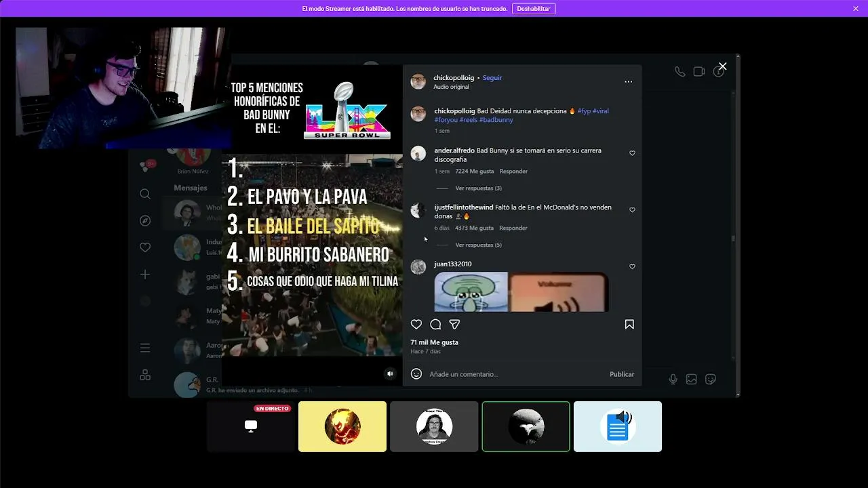Start a video call in the chat
The width and height of the screenshot is (868, 488).
point(699,72)
